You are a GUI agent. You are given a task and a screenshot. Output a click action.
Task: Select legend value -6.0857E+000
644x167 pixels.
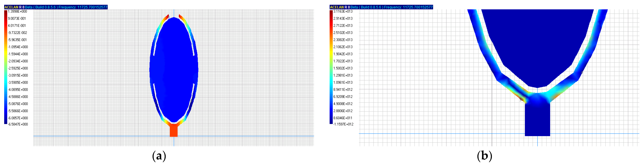18,118
